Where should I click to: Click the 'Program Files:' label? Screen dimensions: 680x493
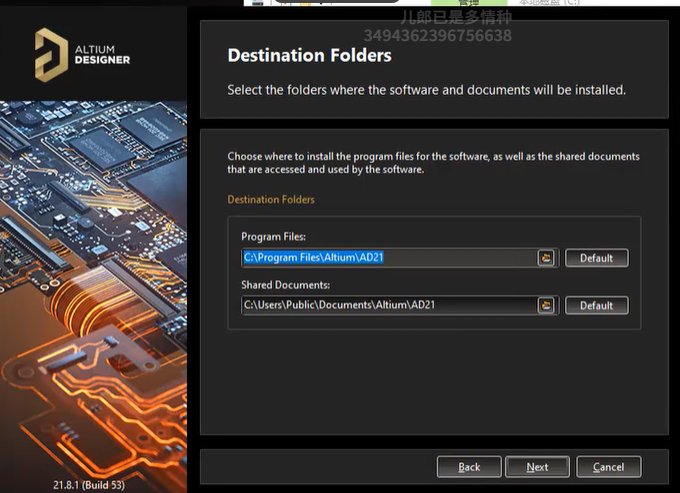click(x=273, y=237)
